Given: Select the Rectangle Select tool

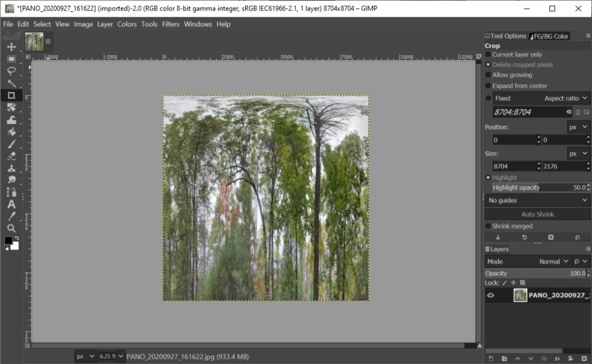Looking at the screenshot, I should coord(11,59).
